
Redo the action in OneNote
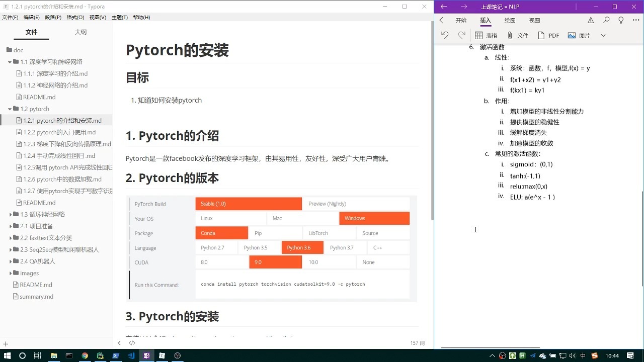[461, 35]
